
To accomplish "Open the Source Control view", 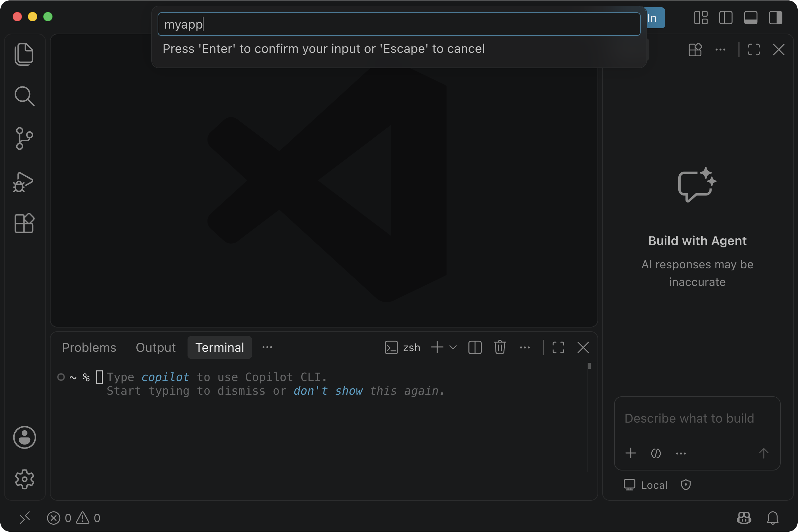I will point(24,138).
